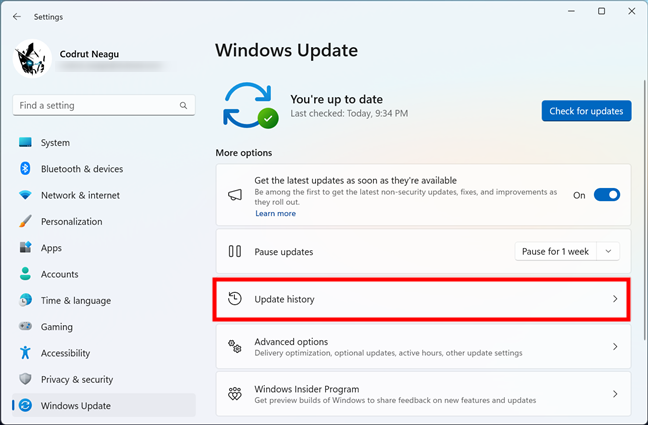
Task: Open Bluetooth & devices category
Action: click(x=82, y=169)
